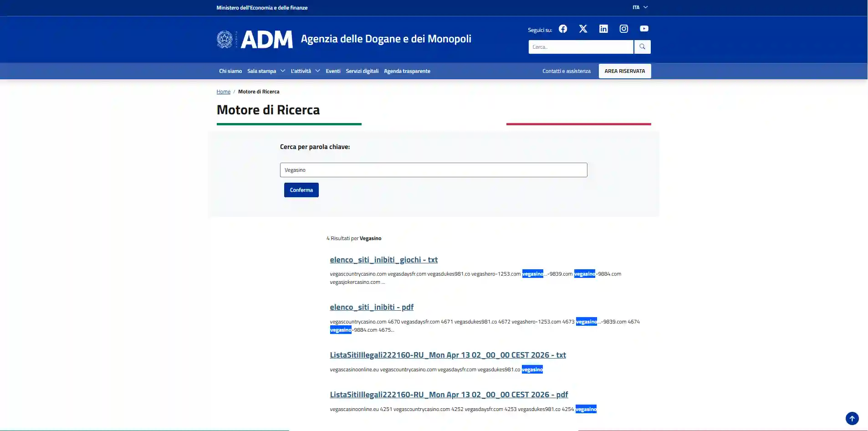Expand the L'attività menu
Screen dimensions: 868x431
pyautogui.click(x=306, y=71)
